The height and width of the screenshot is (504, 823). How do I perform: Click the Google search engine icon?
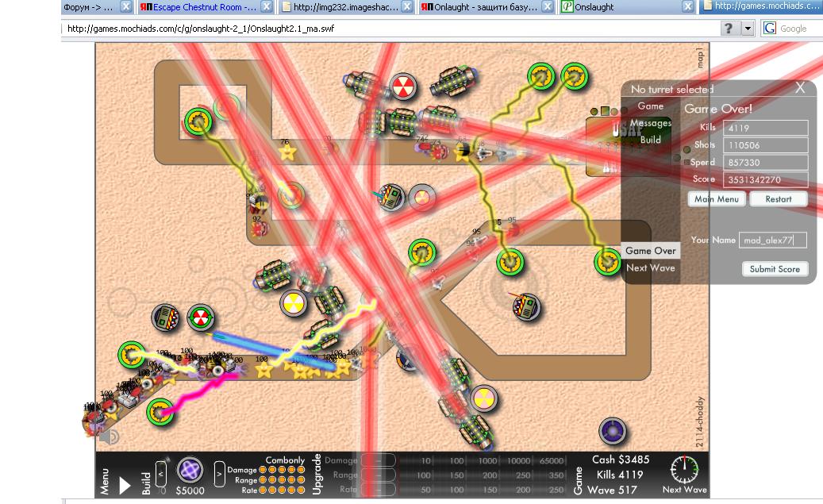(x=769, y=29)
